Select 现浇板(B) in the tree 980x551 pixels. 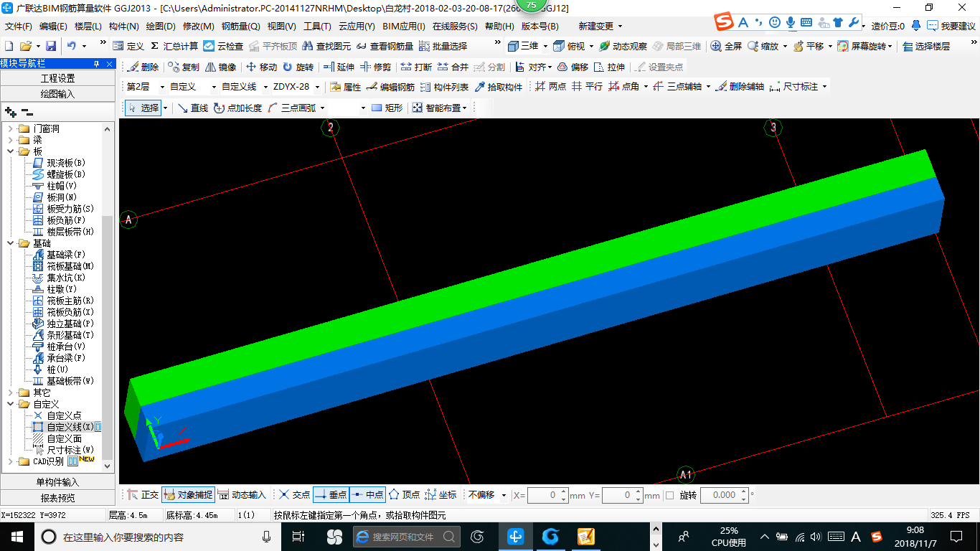click(x=66, y=163)
